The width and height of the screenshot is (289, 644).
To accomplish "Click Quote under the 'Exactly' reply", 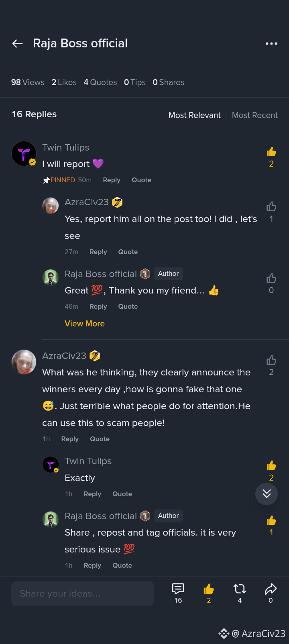I will (122, 494).
